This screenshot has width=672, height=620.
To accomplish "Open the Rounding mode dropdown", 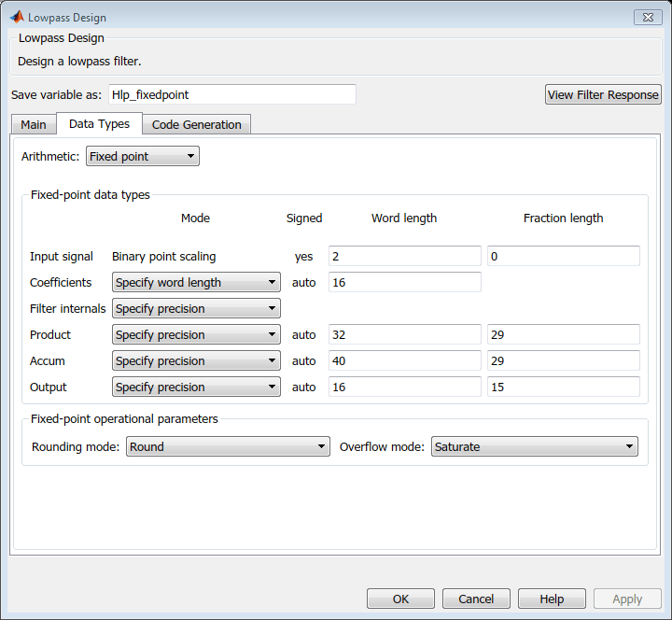I will point(228,446).
